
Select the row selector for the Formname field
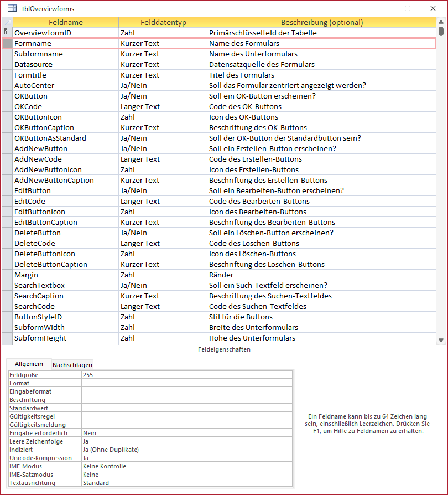click(7, 43)
